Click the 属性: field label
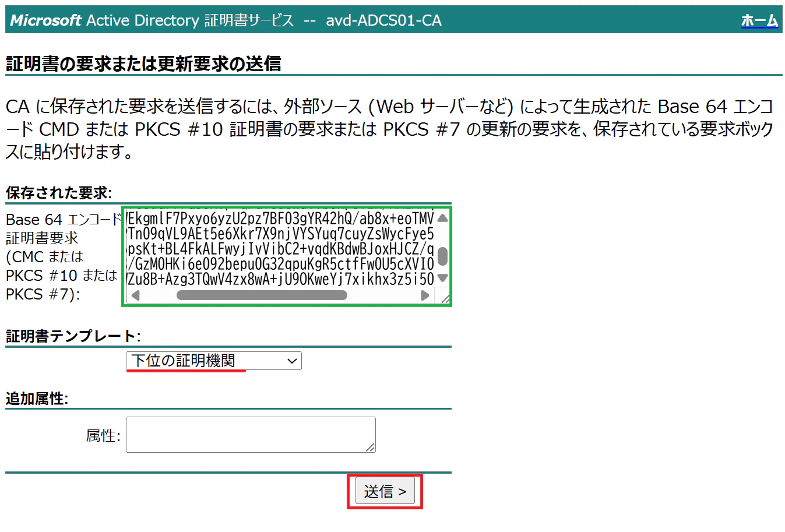 coord(103,435)
